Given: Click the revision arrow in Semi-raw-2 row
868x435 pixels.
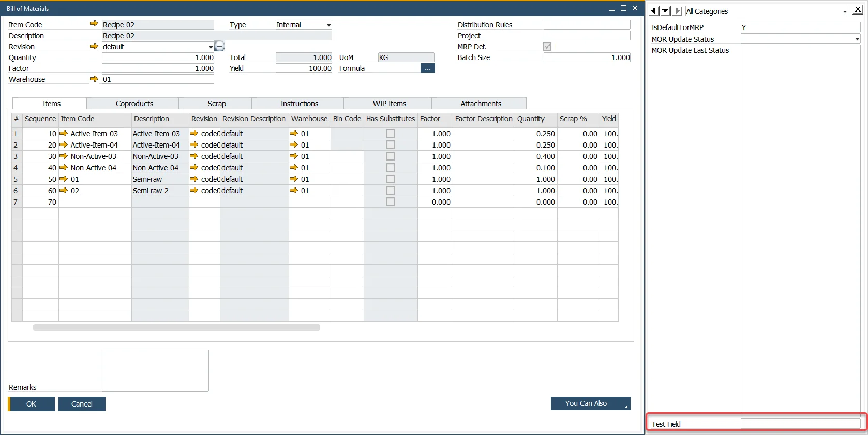Looking at the screenshot, I should coord(194,190).
